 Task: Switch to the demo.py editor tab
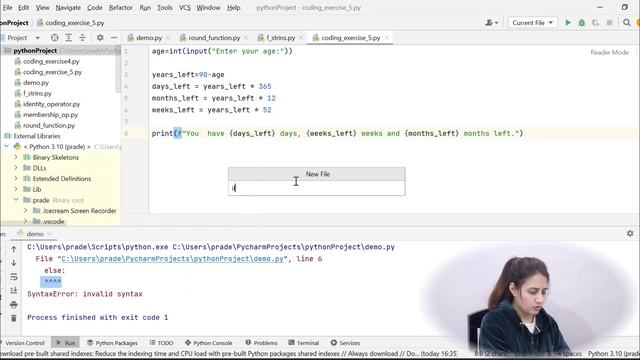point(149,38)
